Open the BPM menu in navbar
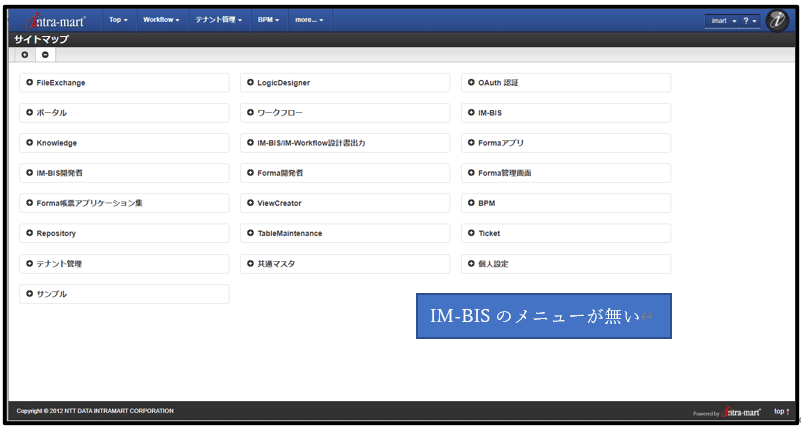 point(269,20)
